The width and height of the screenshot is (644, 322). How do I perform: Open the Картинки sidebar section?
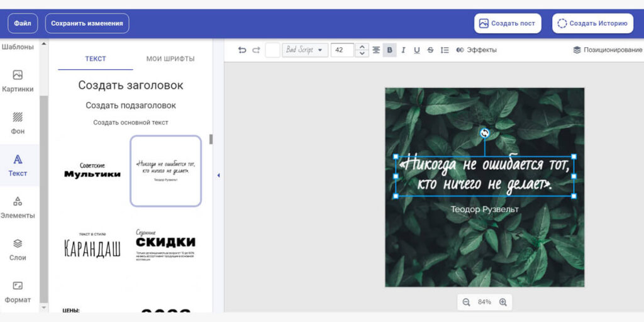click(18, 81)
